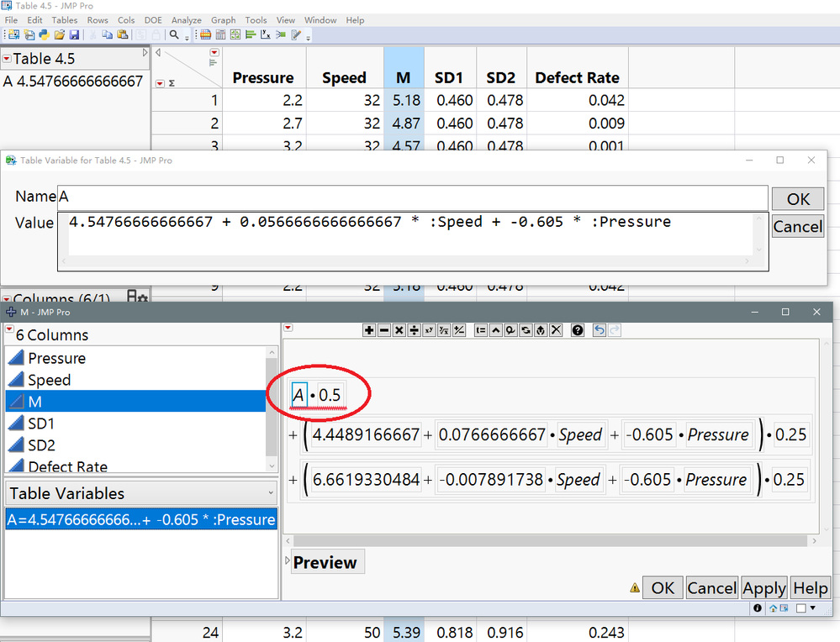Click the local variable (t=) keypad button
Viewport: 840px width, 642px height.
[x=480, y=330]
